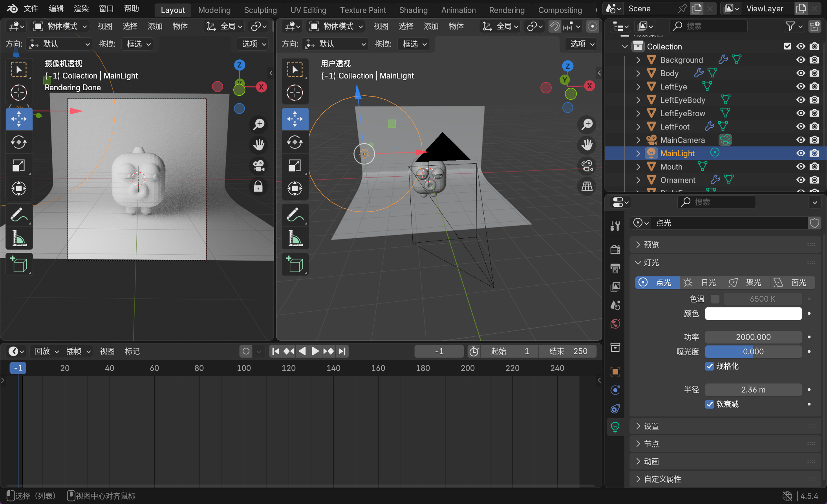
Task: Open the 拖拽 框选 dropdown in left viewport
Action: point(138,44)
